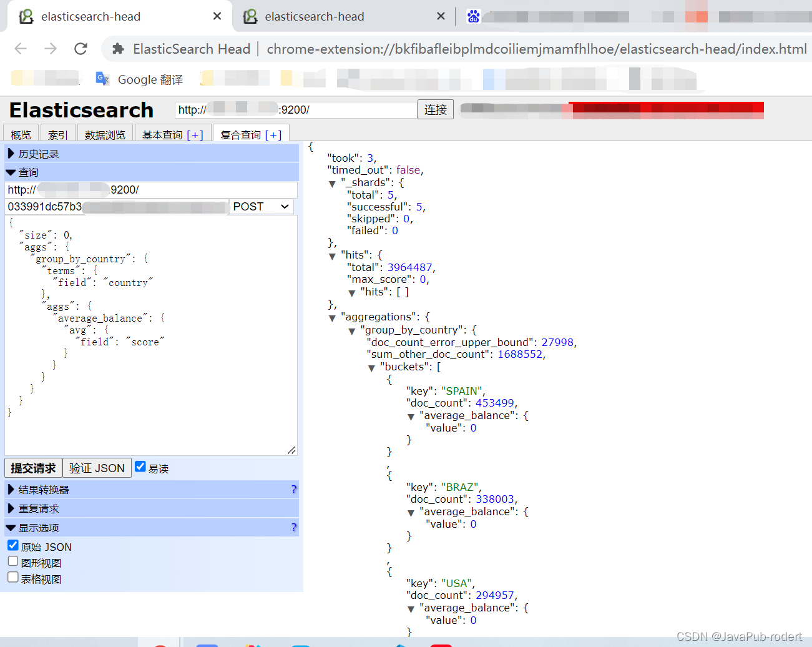This screenshot has width=812, height=647.
Task: Collapse the "_shards" JSON node
Action: [332, 184]
